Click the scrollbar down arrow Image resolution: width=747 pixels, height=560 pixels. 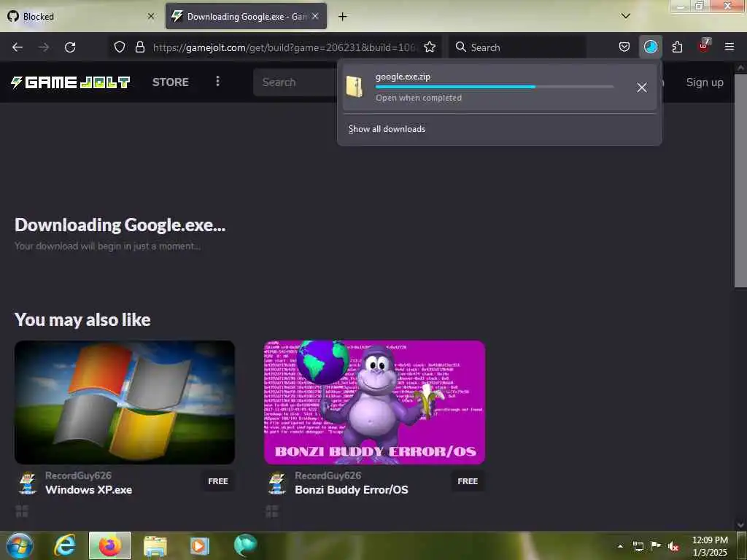740,525
